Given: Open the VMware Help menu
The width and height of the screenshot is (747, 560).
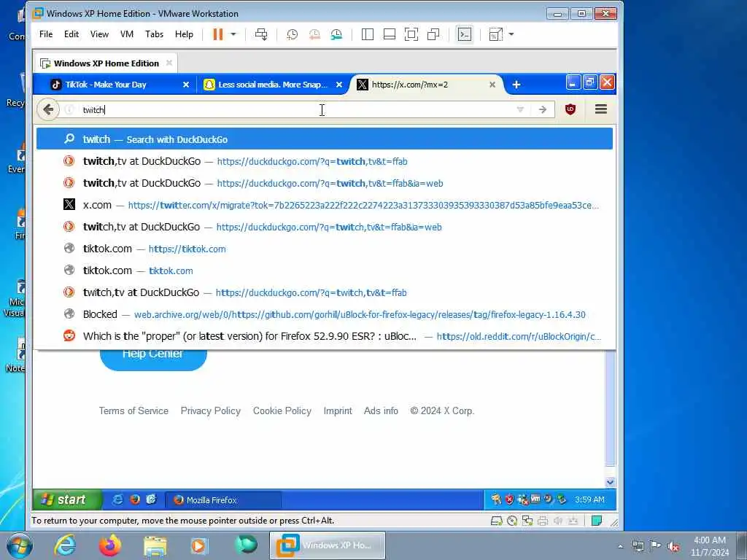Looking at the screenshot, I should [x=184, y=34].
